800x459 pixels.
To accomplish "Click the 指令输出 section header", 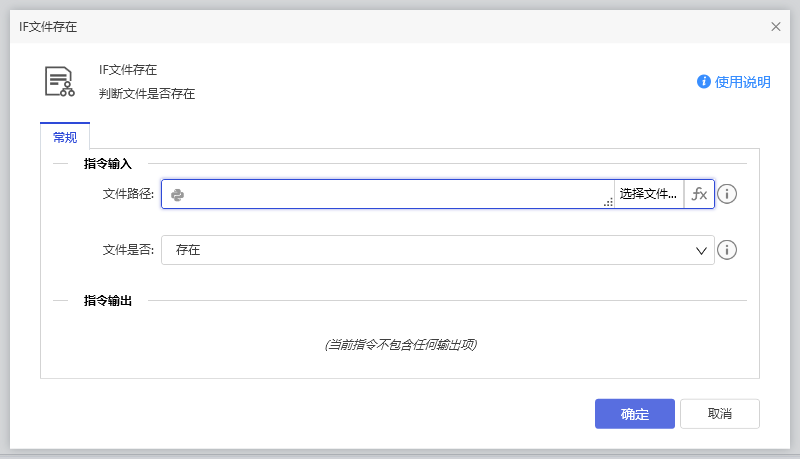I will (108, 300).
